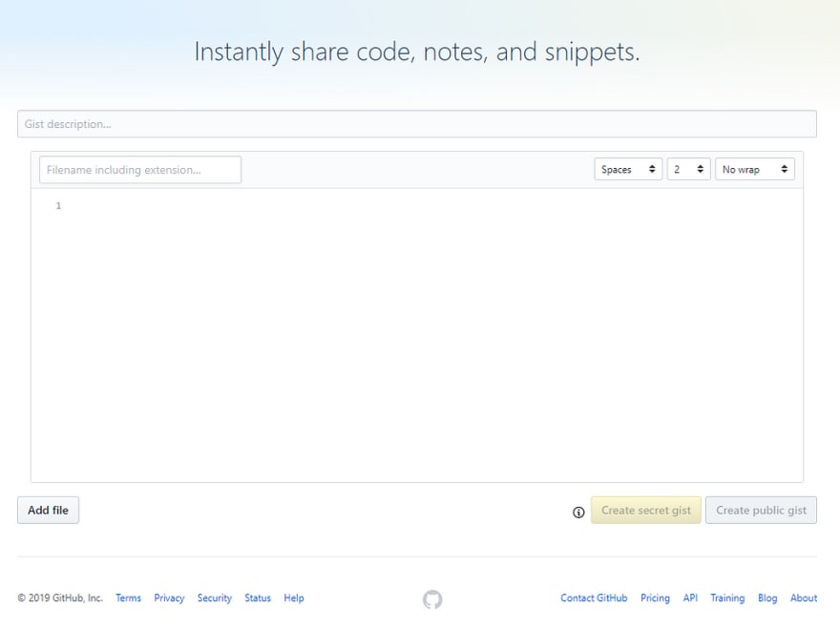840x629 pixels.
Task: Open the Blog footer link
Action: pos(767,598)
